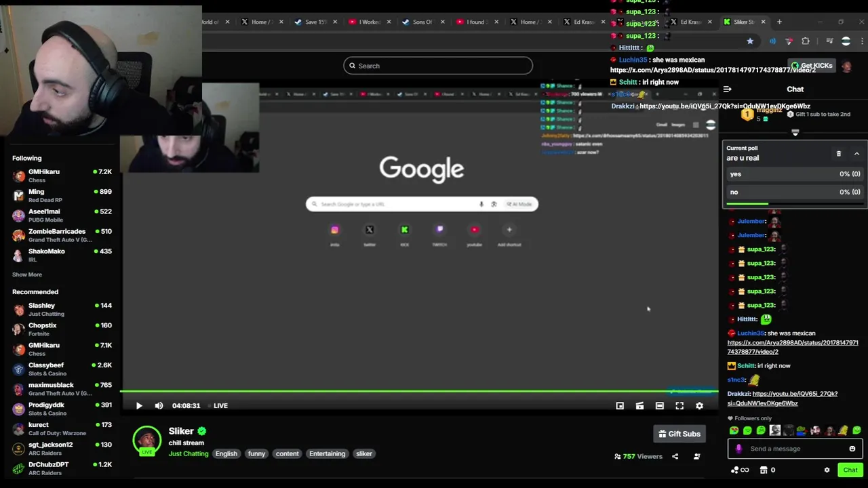Open the chat shop icon showing 0
This screenshot has height=488, width=868.
pyautogui.click(x=768, y=470)
